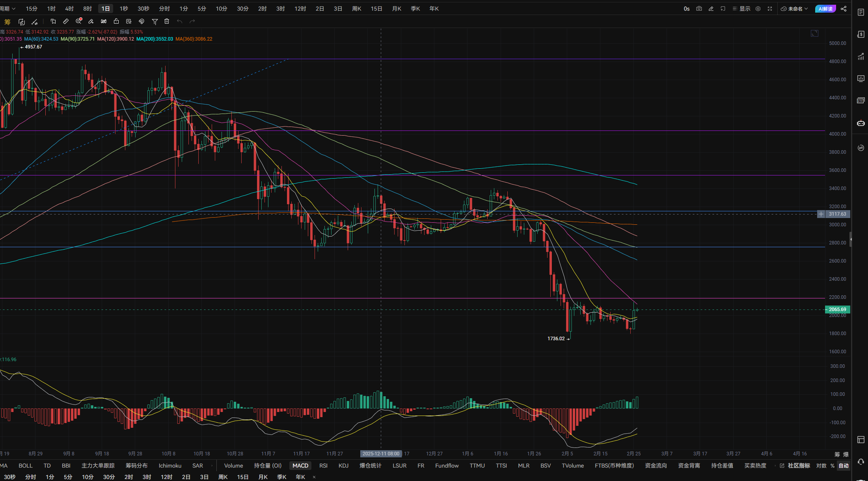Image resolution: width=868 pixels, height=481 pixels.
Task: Click the AI解读 button
Action: (x=825, y=9)
